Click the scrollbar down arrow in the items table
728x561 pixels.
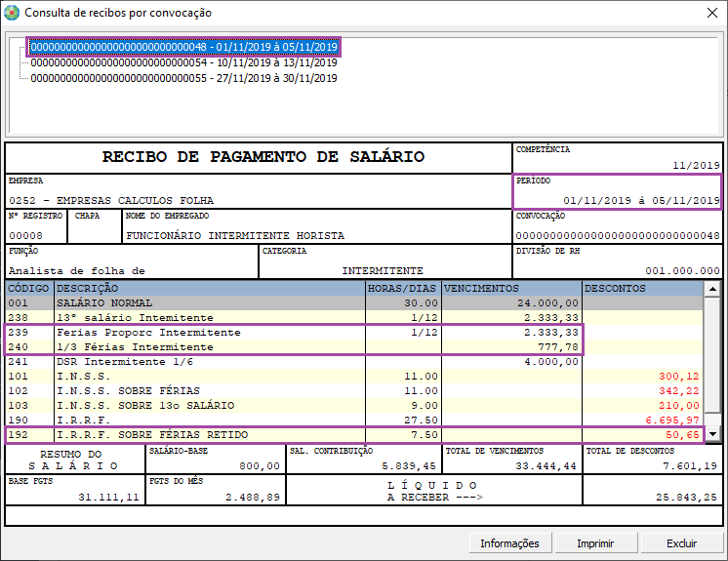point(712,435)
